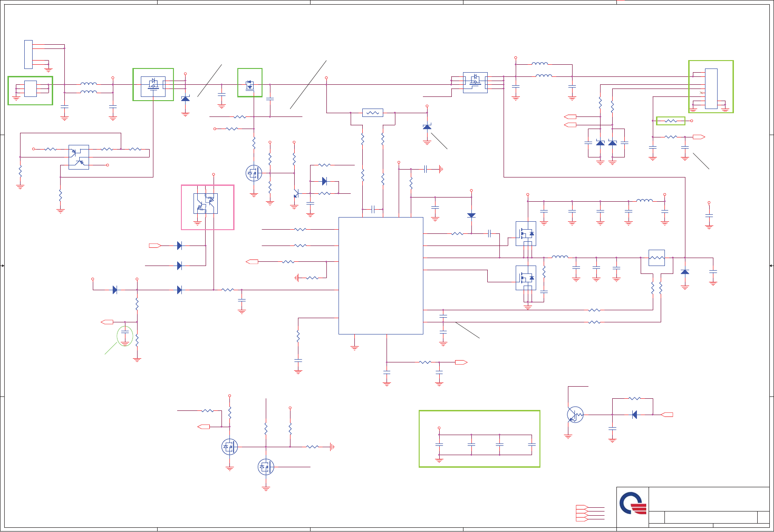This screenshot has width=774, height=532.
Task: Click the diode symbol inside small green square
Action: (250, 85)
